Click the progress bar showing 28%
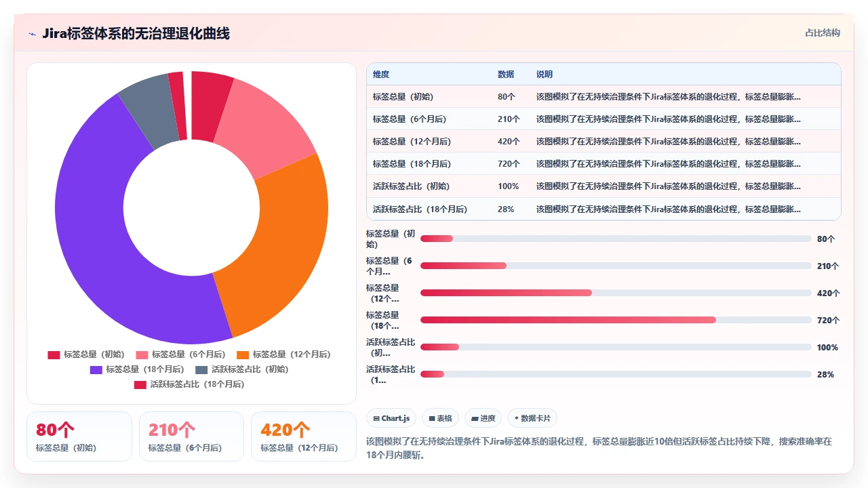This screenshot has height=488, width=868. (616, 374)
